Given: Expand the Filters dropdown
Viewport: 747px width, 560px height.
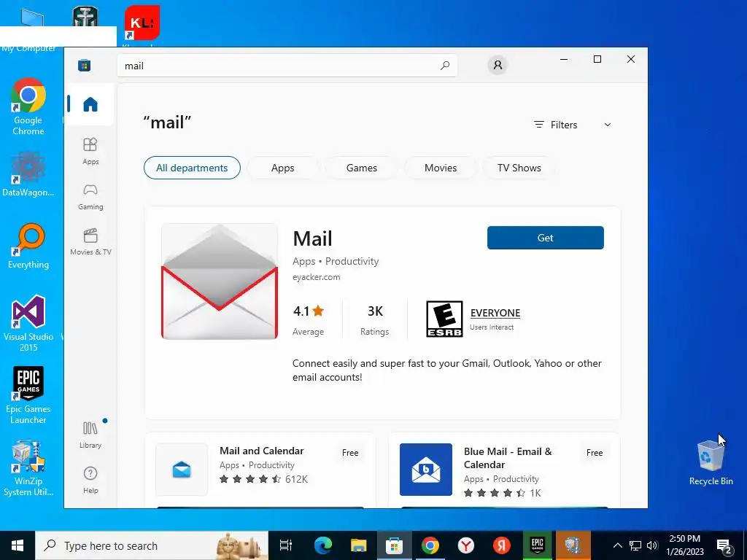Looking at the screenshot, I should [573, 125].
